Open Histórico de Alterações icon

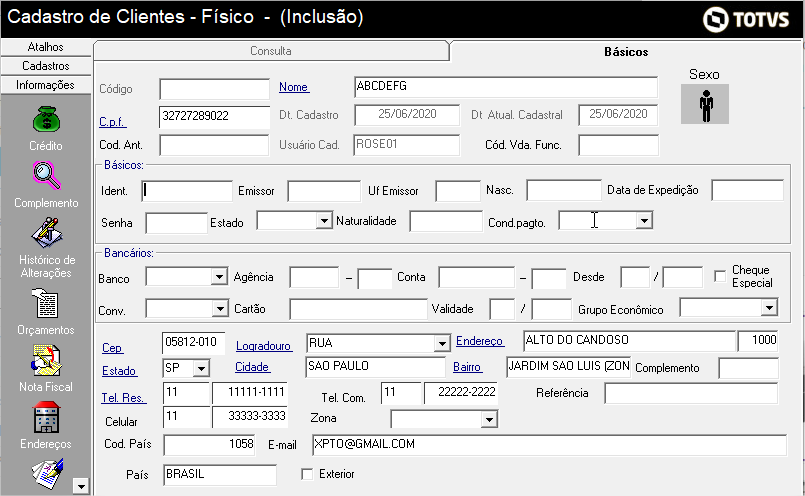[x=46, y=233]
